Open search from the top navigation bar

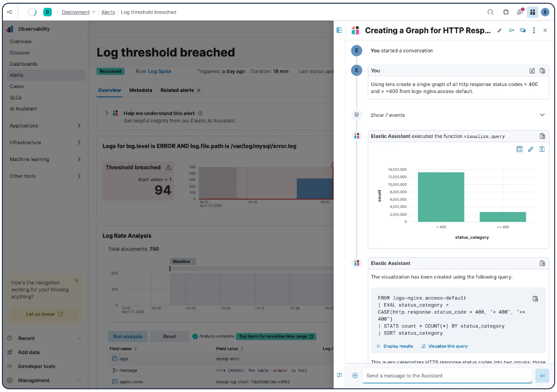pos(490,12)
